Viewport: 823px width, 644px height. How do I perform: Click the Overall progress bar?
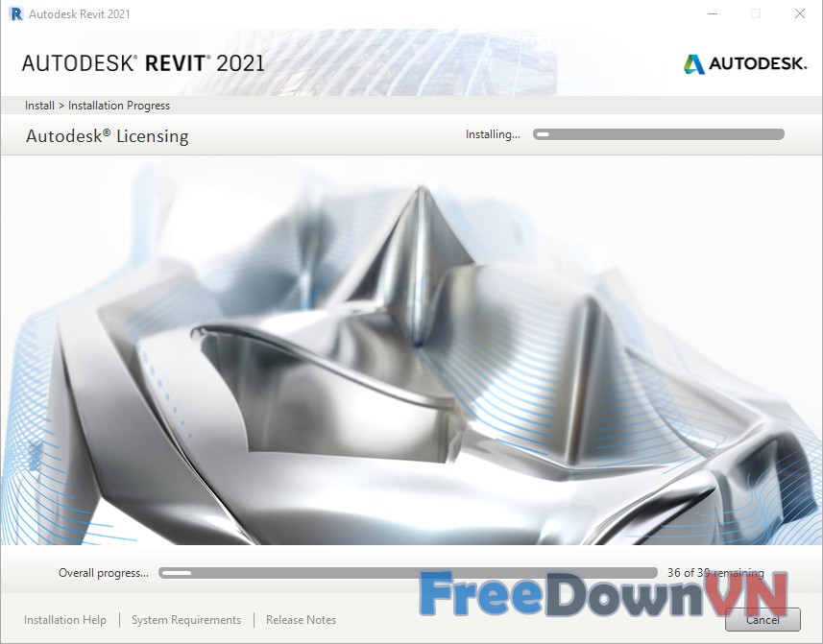click(408, 573)
